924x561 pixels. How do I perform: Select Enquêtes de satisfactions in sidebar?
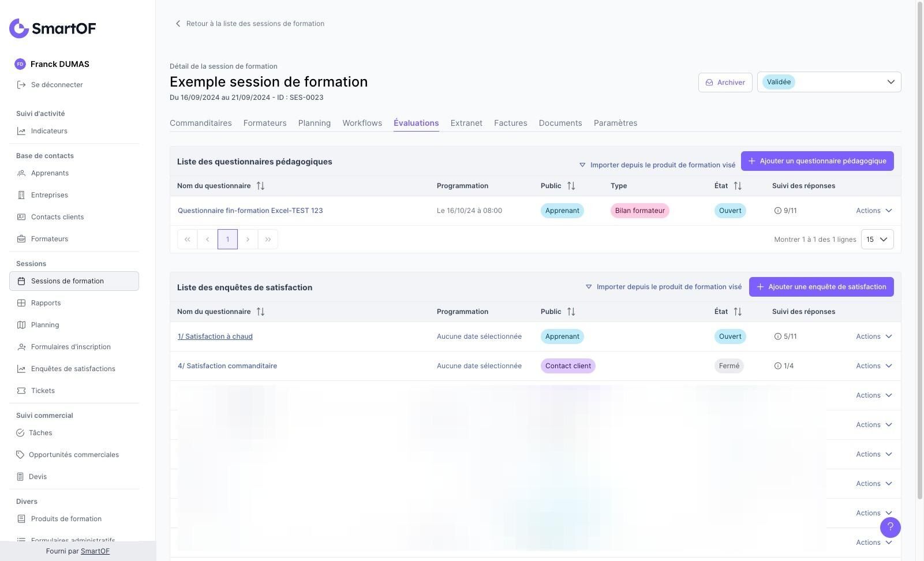tap(73, 369)
